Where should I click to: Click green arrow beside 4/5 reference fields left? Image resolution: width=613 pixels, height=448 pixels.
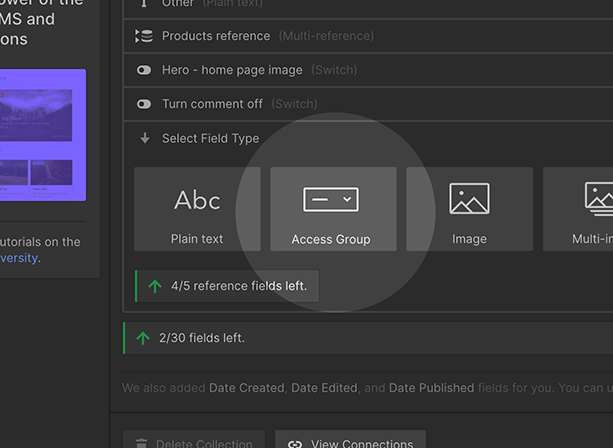coord(154,286)
